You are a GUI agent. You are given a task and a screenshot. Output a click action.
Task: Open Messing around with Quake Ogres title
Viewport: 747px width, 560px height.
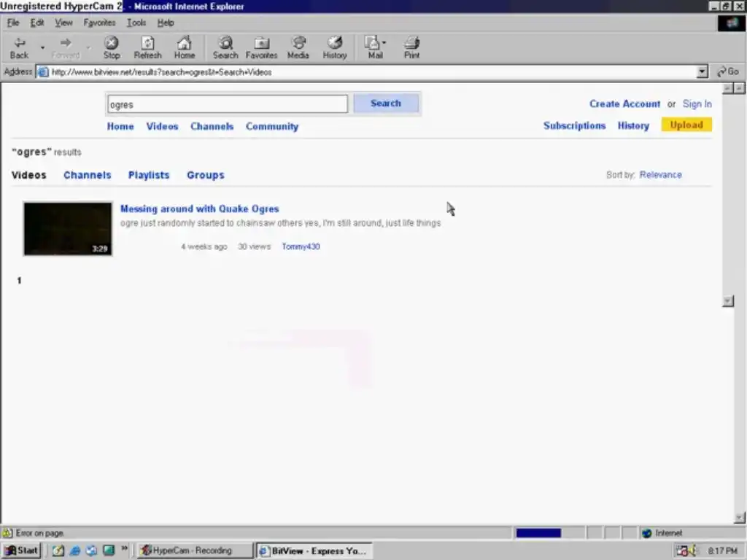(x=200, y=209)
